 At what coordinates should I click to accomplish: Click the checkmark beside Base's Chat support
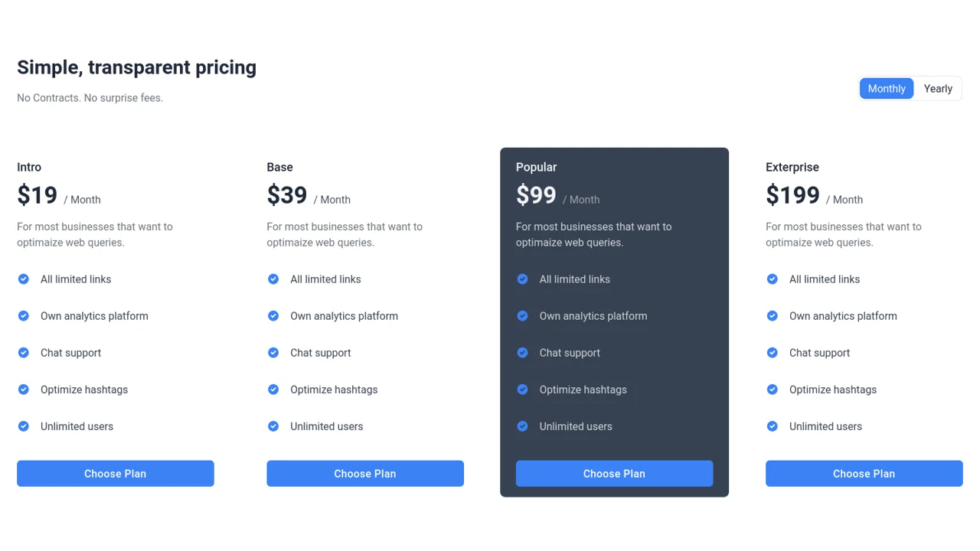[273, 353]
